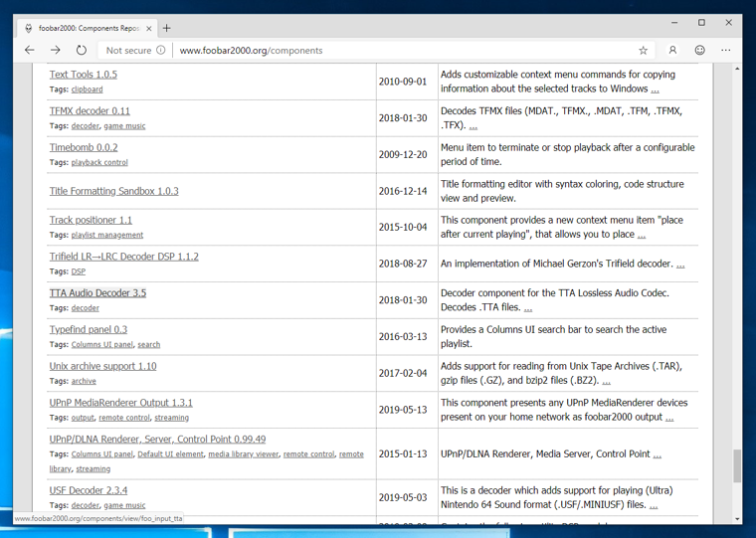Open the browser settings ellipsis menu
The height and width of the screenshot is (538, 756).
click(x=725, y=50)
